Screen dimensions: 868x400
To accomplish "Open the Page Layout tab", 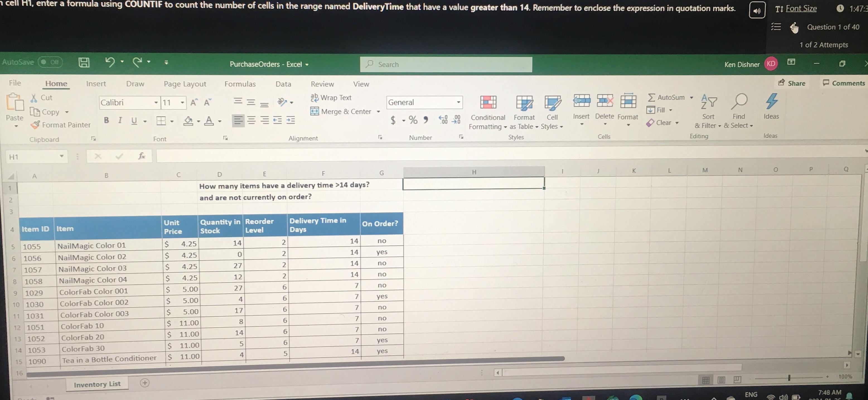I will coord(185,84).
